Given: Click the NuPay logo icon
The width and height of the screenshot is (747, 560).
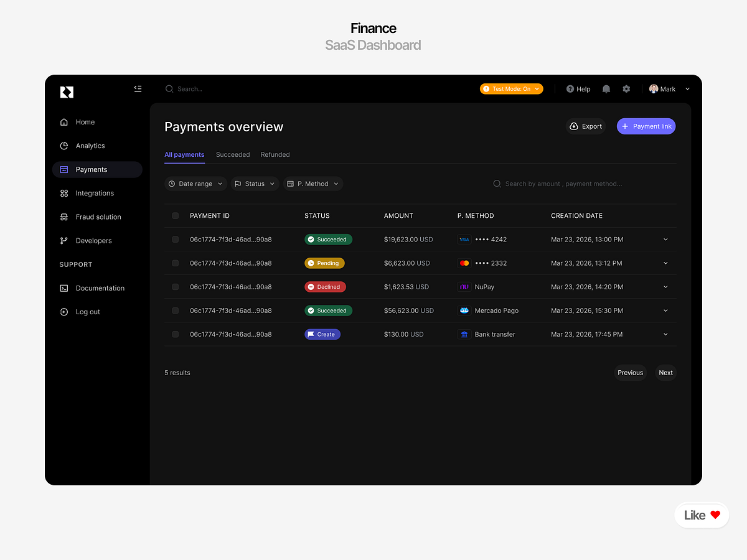Looking at the screenshot, I should coord(464,287).
